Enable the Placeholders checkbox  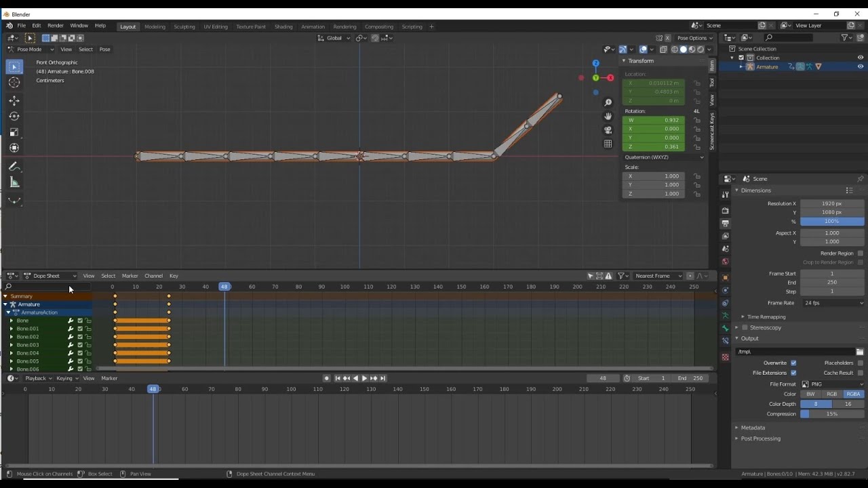(x=861, y=363)
